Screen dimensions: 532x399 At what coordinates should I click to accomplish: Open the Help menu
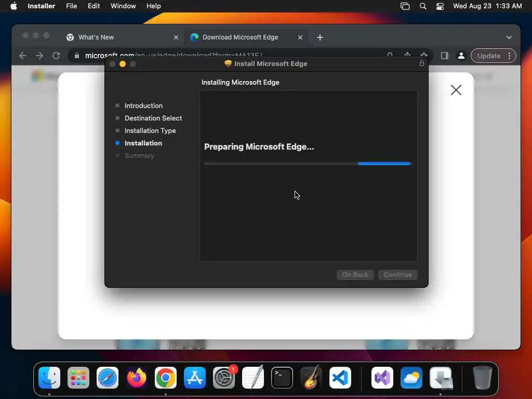click(x=153, y=6)
